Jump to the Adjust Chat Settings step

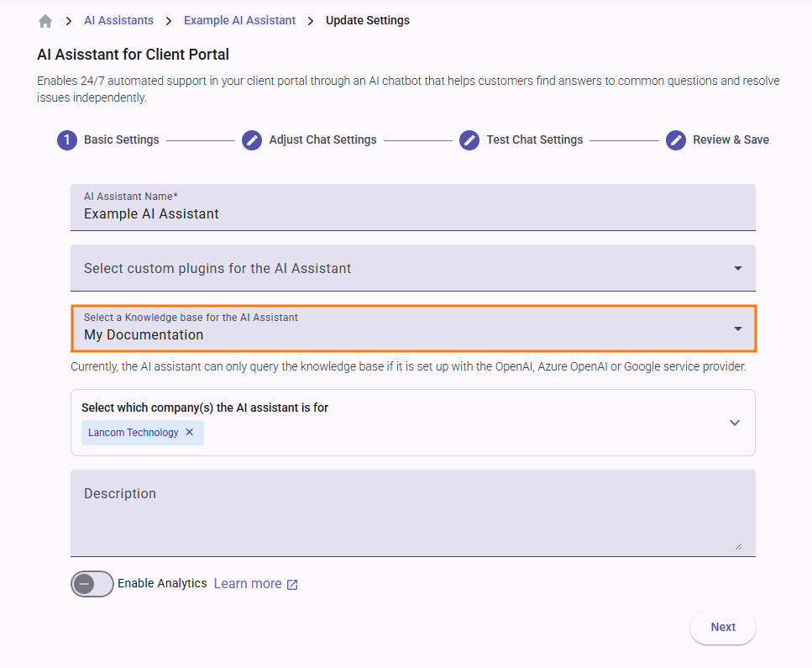(x=322, y=140)
